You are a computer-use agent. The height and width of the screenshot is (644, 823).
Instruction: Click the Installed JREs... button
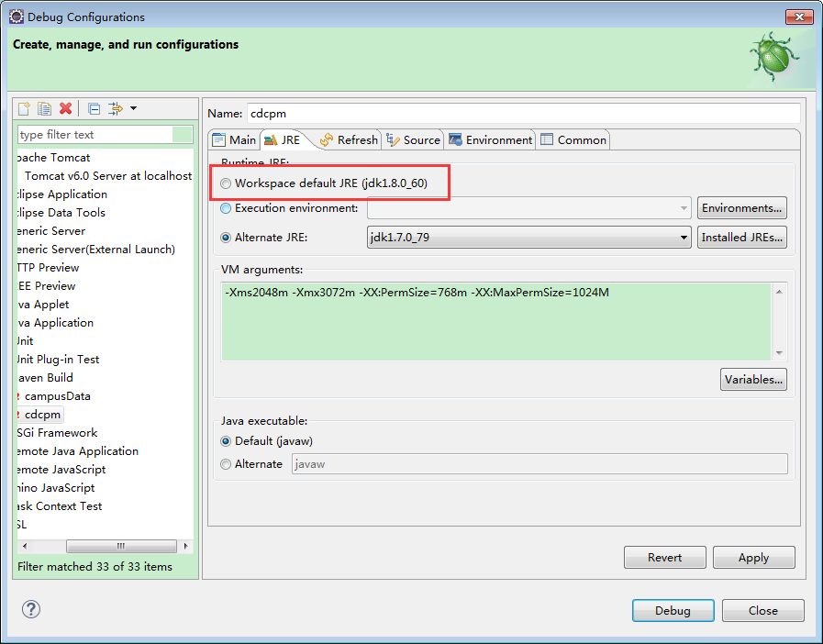point(742,237)
